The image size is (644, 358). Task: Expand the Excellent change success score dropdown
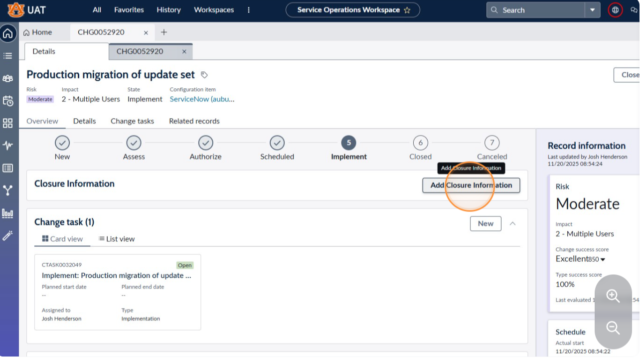coord(603,259)
